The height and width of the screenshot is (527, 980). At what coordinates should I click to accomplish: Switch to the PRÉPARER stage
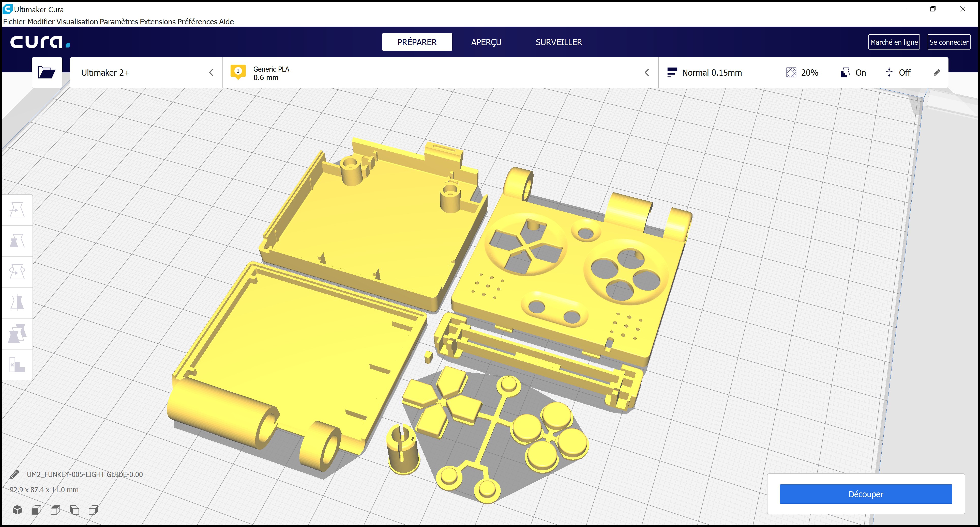click(x=417, y=42)
